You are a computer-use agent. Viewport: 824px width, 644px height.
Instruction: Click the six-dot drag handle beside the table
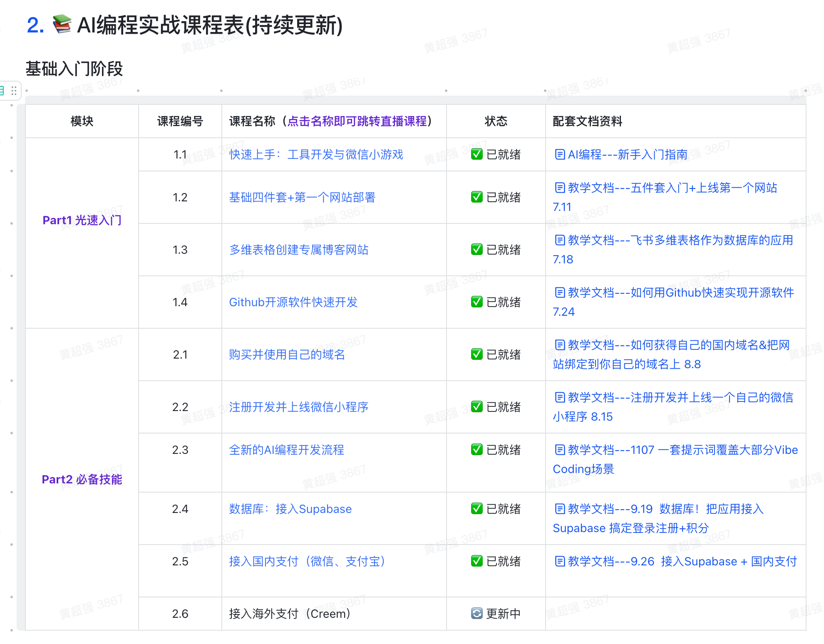click(x=14, y=90)
